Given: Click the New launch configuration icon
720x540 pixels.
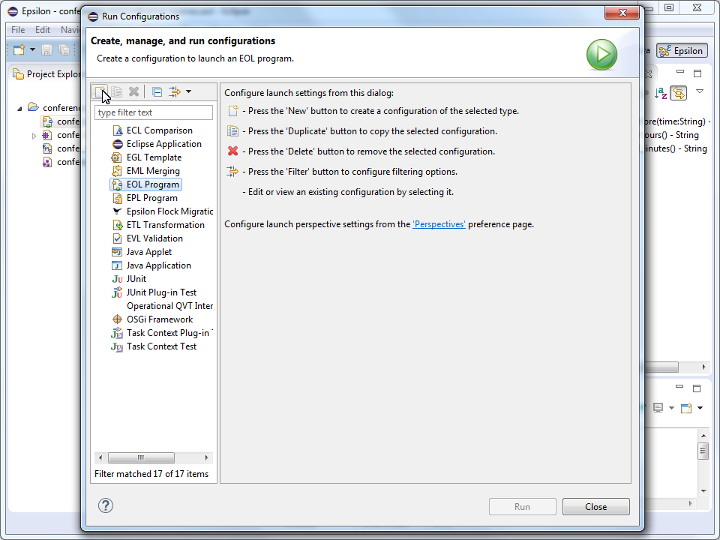Looking at the screenshot, I should pos(101,92).
